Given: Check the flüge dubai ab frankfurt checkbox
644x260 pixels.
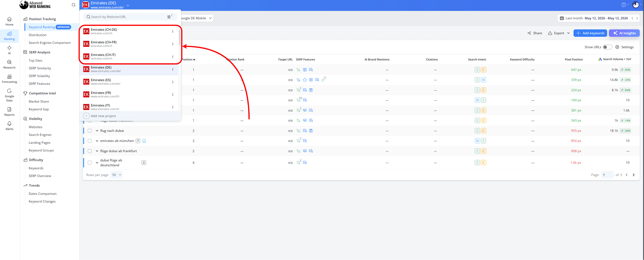Looking at the screenshot, I should (x=90, y=151).
